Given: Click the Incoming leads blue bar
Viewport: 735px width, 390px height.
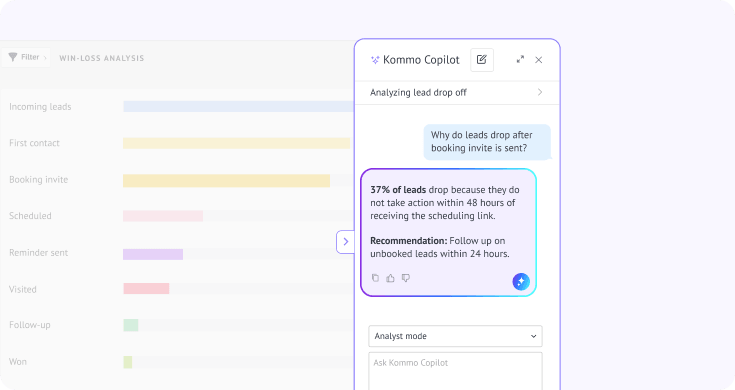Looking at the screenshot, I should (239, 106).
